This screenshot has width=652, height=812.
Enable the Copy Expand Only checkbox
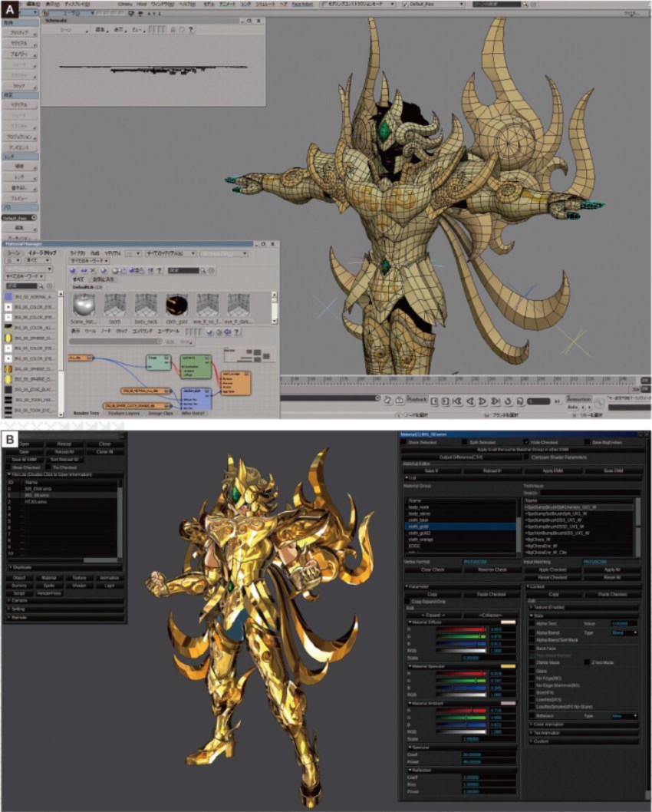click(407, 601)
